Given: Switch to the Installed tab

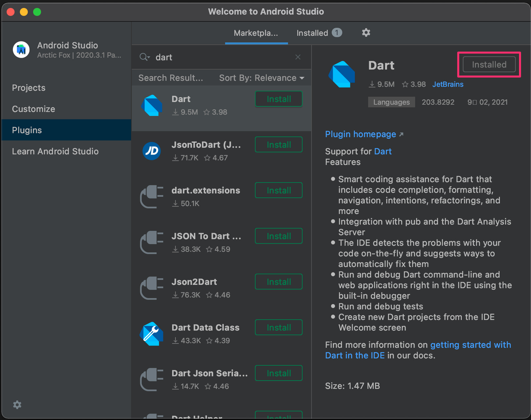Looking at the screenshot, I should click(x=319, y=33).
